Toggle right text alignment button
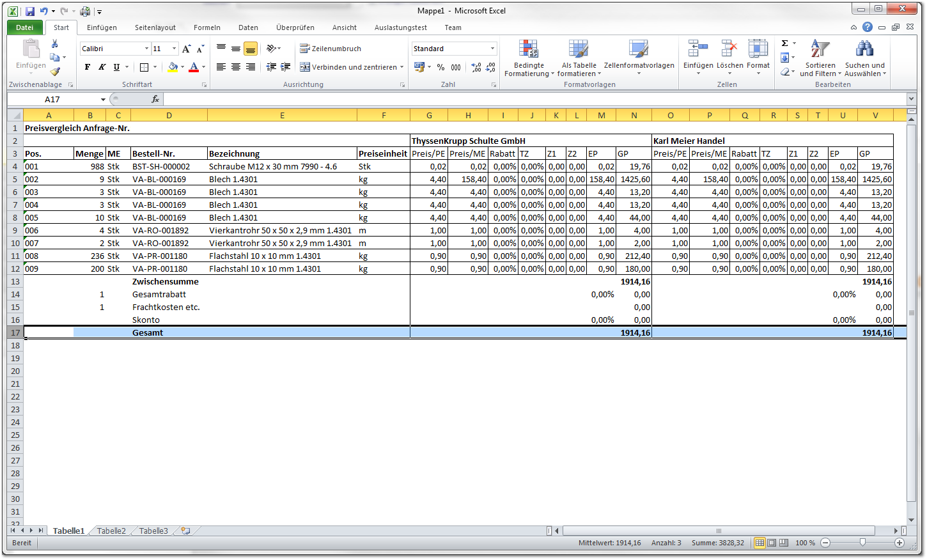 (x=251, y=67)
